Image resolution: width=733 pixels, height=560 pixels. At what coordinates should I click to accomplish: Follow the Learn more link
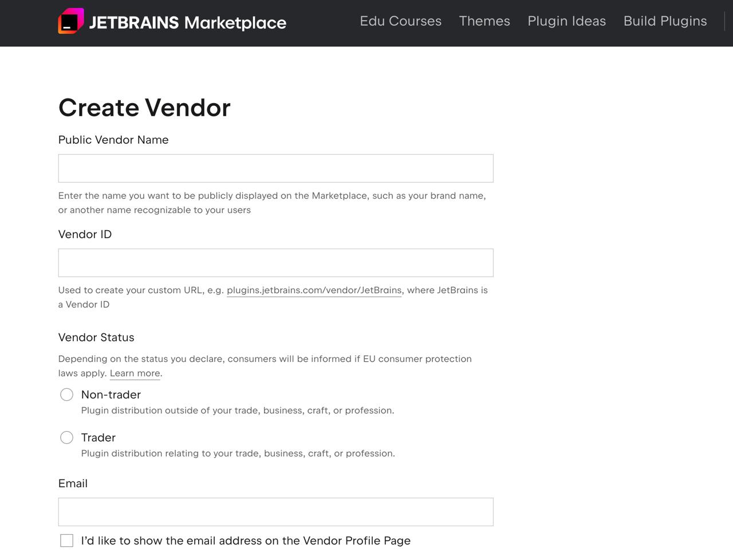click(x=135, y=373)
